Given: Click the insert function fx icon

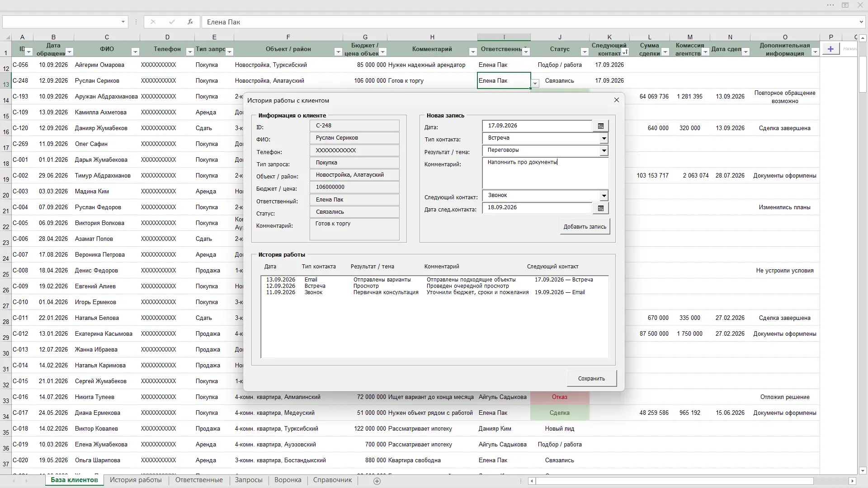Looking at the screenshot, I should coord(190,22).
